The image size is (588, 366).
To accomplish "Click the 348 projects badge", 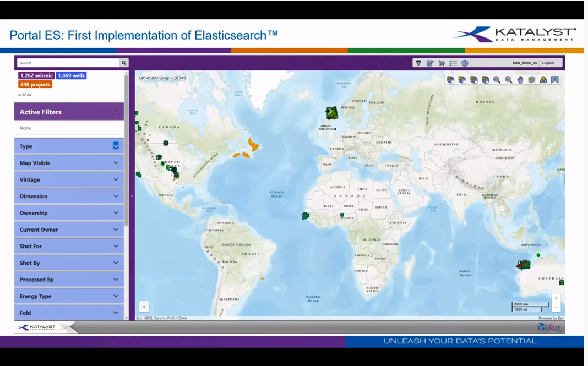I will pos(35,84).
